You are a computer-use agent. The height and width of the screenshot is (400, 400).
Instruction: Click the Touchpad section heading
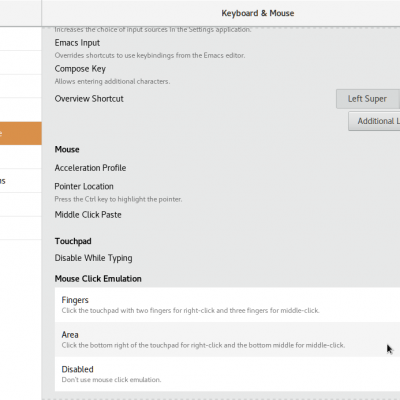click(x=73, y=241)
